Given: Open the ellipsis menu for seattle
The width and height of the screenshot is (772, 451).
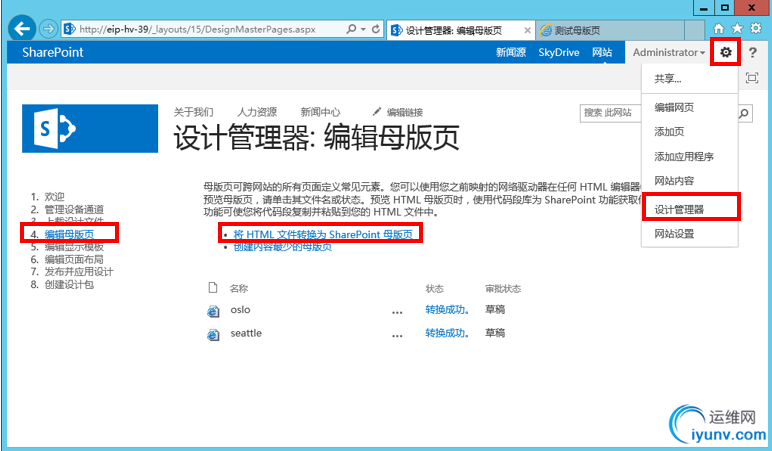Looking at the screenshot, I should (397, 336).
